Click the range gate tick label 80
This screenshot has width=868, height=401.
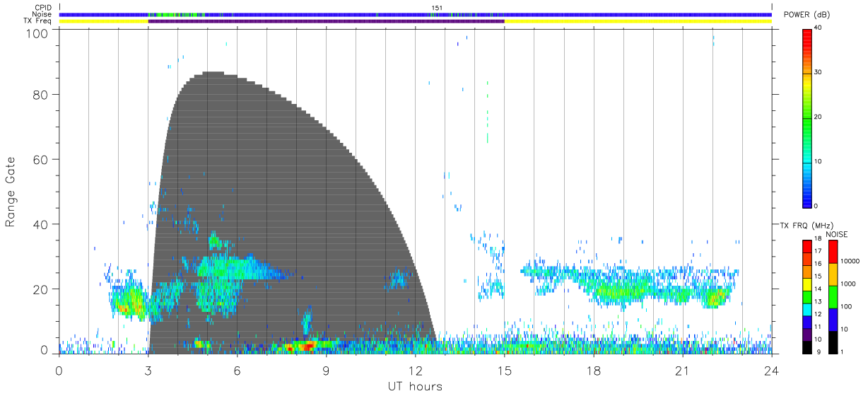(41, 94)
